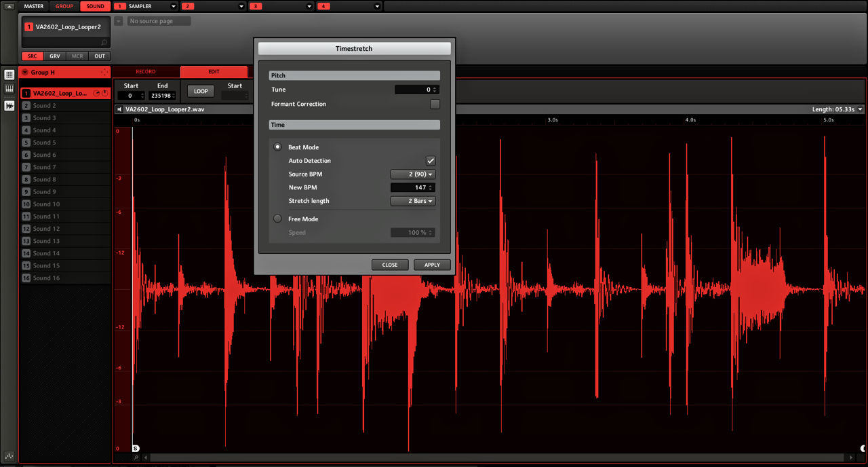The image size is (868, 467).
Task: Click the Group H key-assign icon
Action: [x=104, y=72]
